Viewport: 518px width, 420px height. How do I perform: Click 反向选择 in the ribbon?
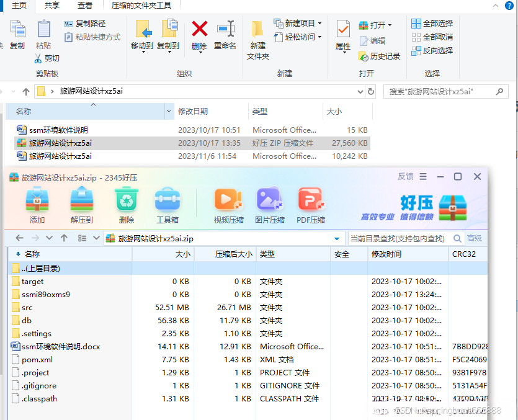pos(432,50)
